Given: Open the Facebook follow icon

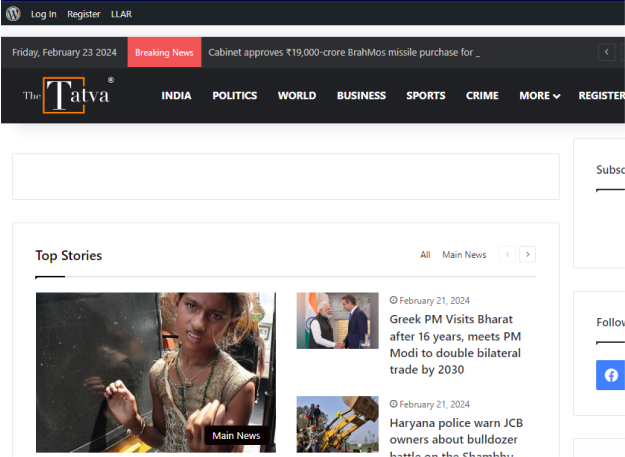Looking at the screenshot, I should (x=611, y=375).
